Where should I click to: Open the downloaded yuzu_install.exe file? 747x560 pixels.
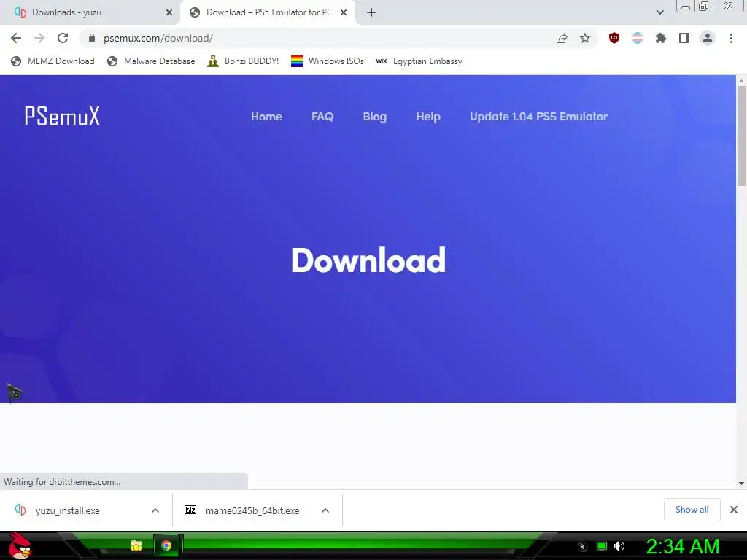[67, 510]
